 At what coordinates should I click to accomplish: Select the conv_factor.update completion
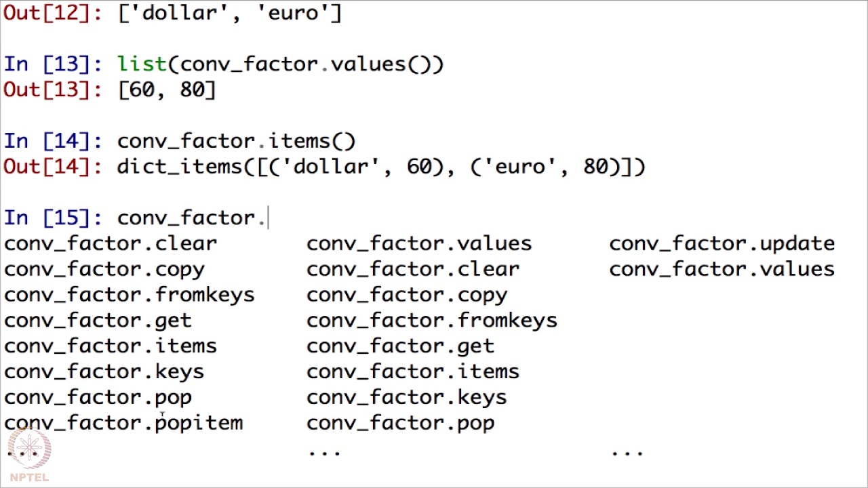[722, 244]
